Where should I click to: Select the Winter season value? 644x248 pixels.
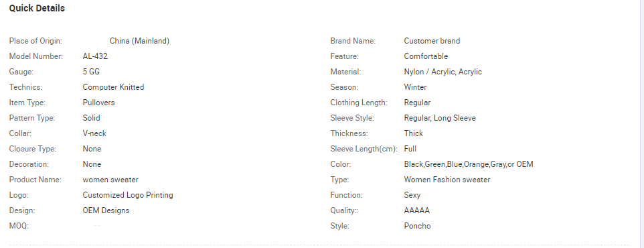tap(415, 87)
